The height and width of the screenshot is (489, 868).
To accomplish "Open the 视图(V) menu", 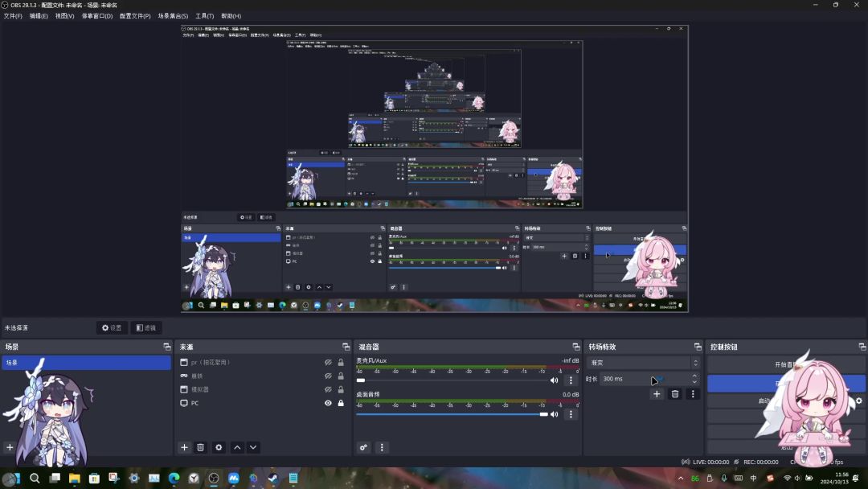I will tap(64, 16).
